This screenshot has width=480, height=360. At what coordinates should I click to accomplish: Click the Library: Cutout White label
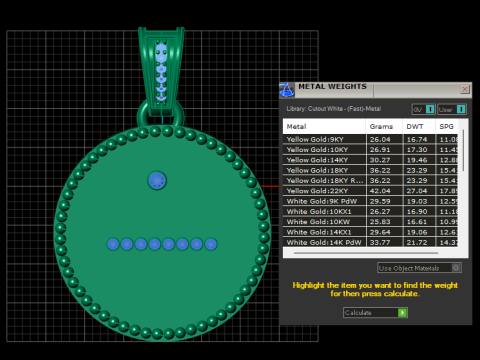tap(333, 109)
